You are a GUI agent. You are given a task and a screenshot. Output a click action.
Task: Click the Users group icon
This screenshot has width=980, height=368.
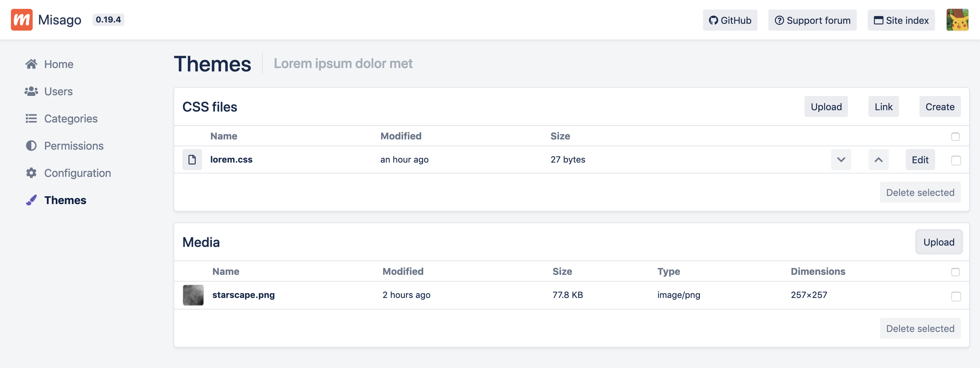(x=31, y=91)
